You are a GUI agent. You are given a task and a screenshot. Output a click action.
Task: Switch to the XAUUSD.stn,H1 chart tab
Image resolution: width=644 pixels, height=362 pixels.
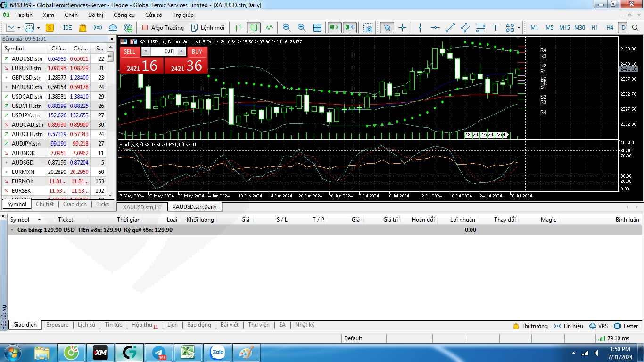coord(142,207)
